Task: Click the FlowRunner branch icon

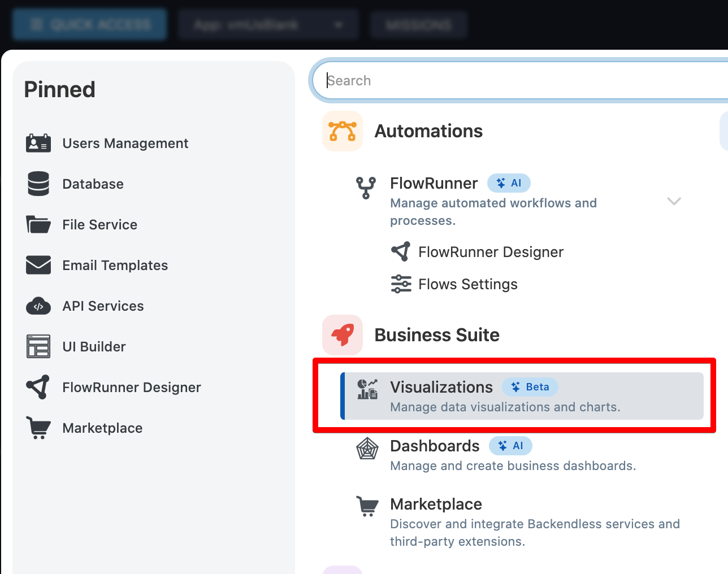Action: point(366,188)
